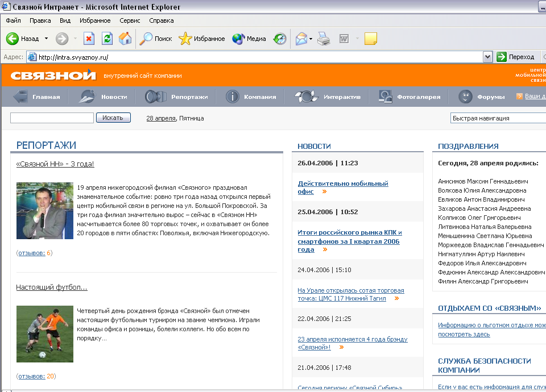The width and height of the screenshot is (546, 392).
Task: Click the Фотогалерея pictures icon
Action: point(386,97)
